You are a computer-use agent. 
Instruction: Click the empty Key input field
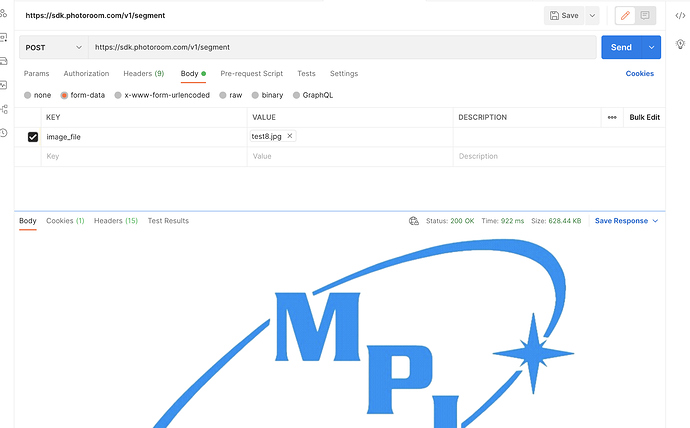[144, 156]
